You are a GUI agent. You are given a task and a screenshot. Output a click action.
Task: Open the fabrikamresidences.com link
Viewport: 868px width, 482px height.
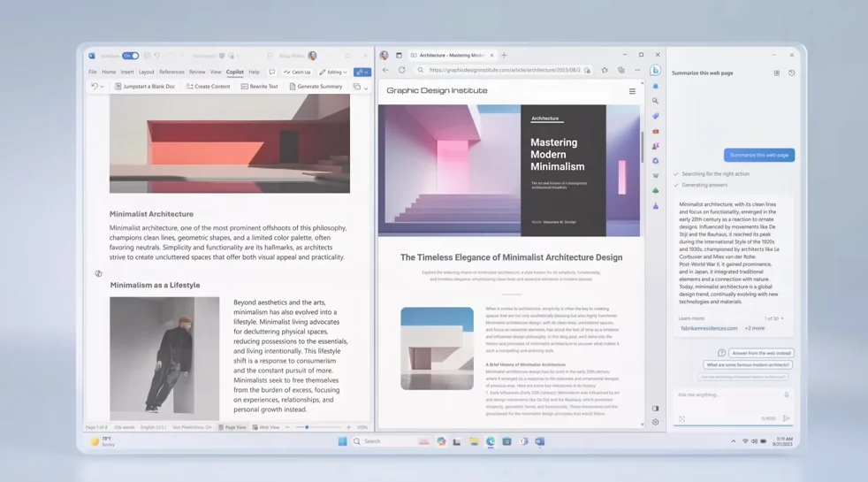tap(709, 328)
